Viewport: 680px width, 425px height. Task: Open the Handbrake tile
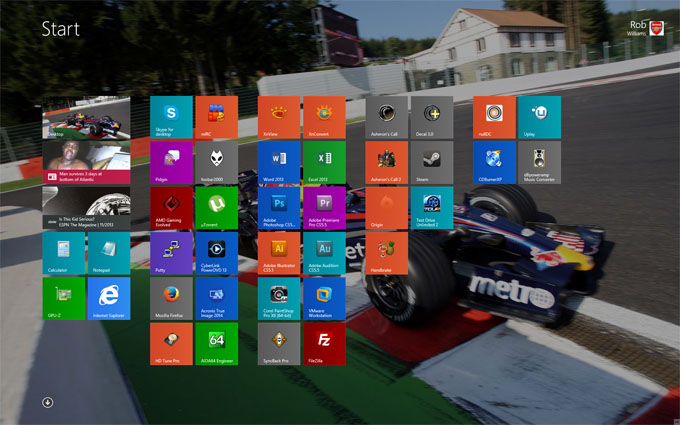tap(387, 253)
